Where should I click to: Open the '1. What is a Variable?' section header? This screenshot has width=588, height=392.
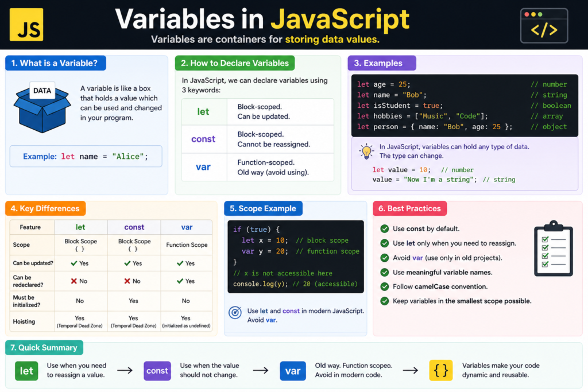[56, 63]
